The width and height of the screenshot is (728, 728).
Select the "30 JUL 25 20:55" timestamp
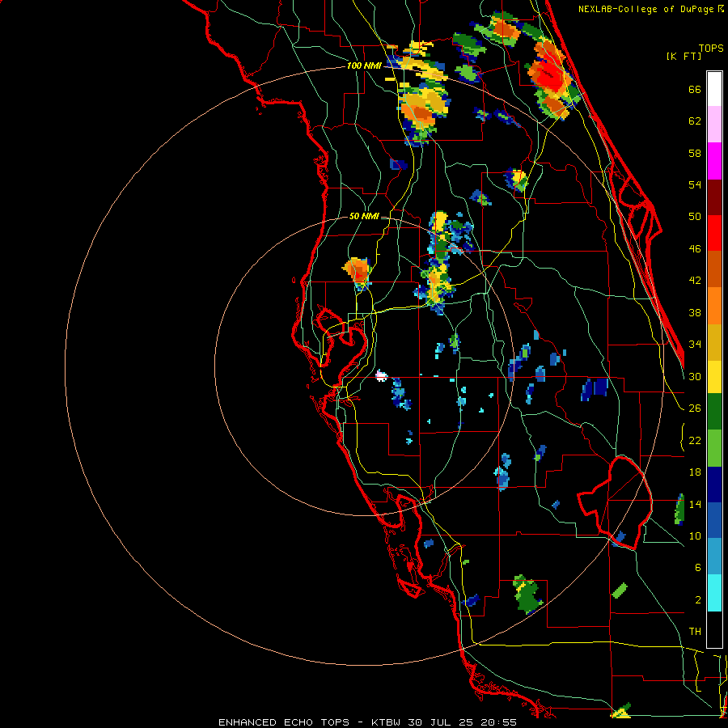point(462,722)
